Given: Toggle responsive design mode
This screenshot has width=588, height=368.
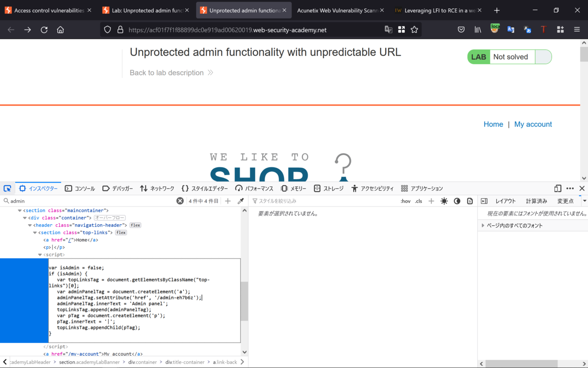Looking at the screenshot, I should point(558,188).
